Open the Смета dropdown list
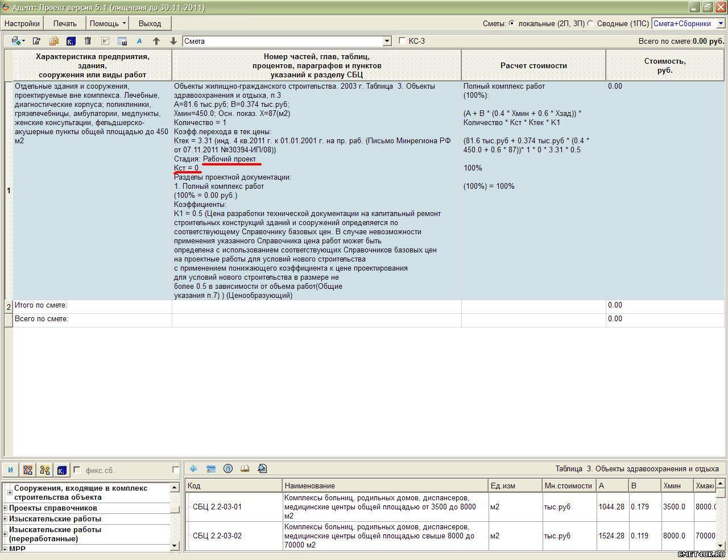Image resolution: width=728 pixels, height=560 pixels. 387,41
